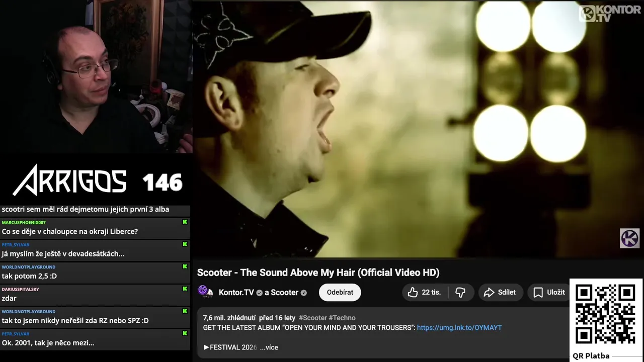Click the #Techno hashtag
This screenshot has height=362, width=644.
pyautogui.click(x=342, y=318)
